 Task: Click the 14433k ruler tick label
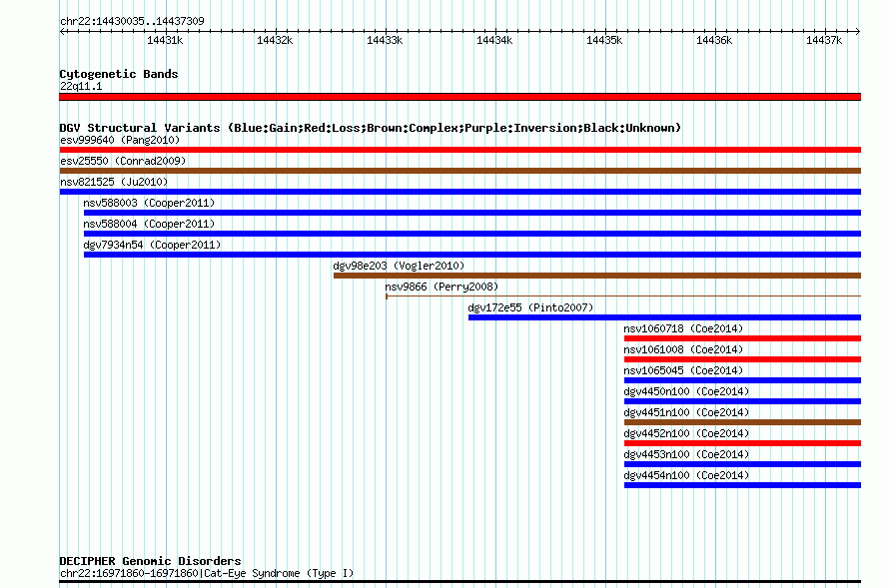(385, 40)
